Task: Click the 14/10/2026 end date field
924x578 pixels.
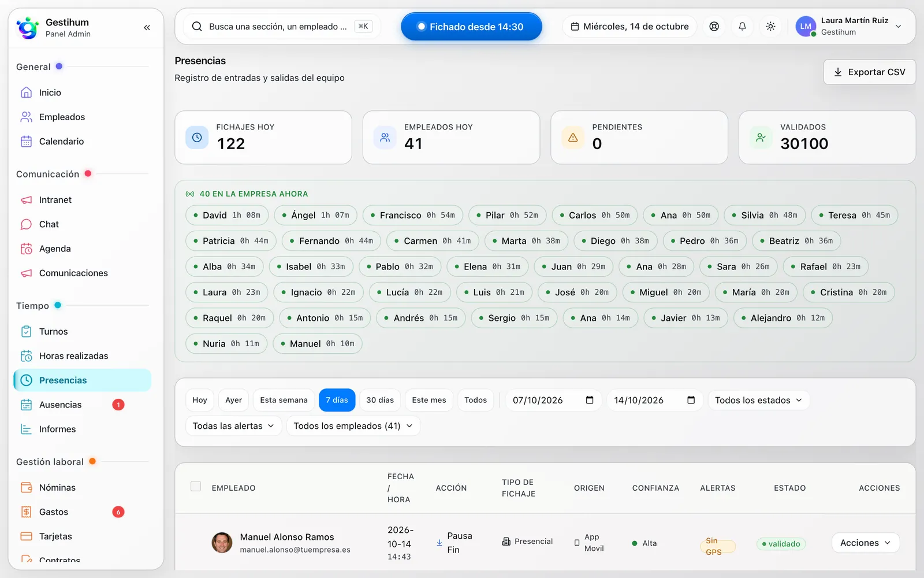Action: click(x=654, y=400)
